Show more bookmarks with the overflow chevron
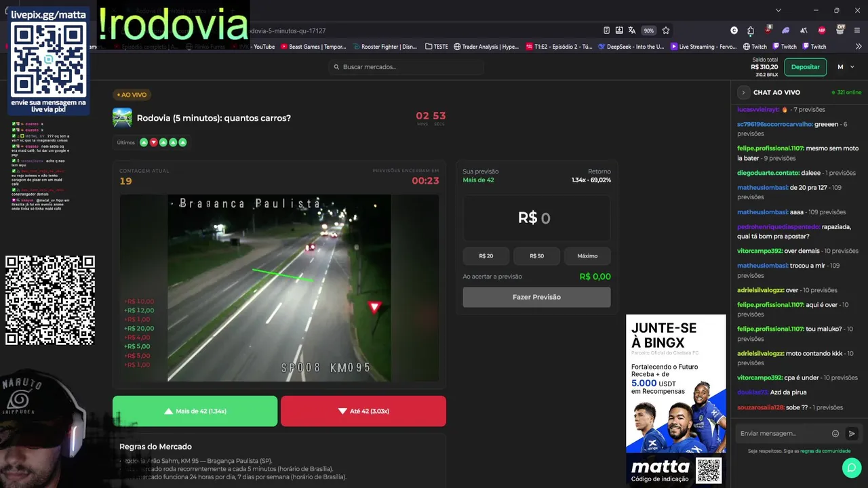The height and width of the screenshot is (488, 868). click(x=859, y=47)
